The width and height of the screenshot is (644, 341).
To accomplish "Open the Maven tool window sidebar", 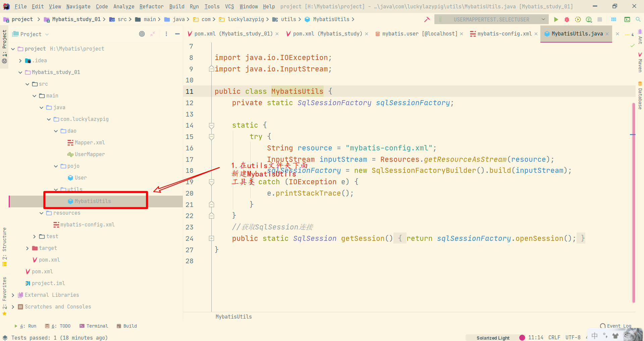I will tap(640, 62).
